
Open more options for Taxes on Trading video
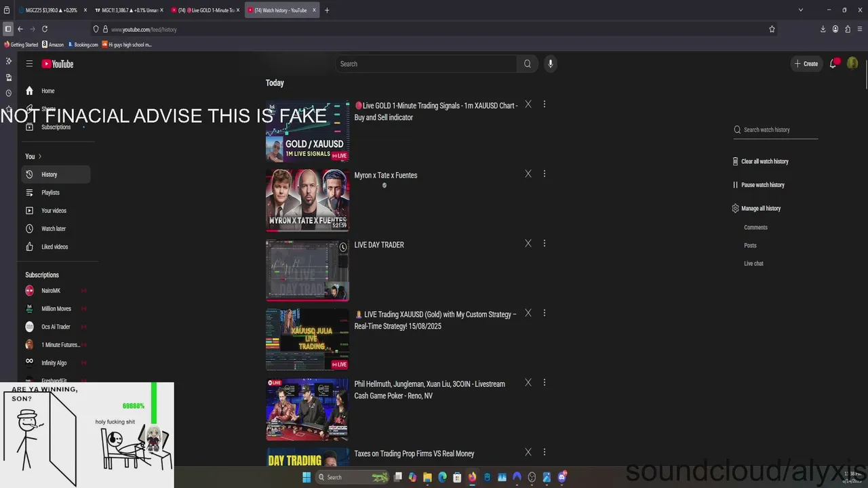(544, 452)
